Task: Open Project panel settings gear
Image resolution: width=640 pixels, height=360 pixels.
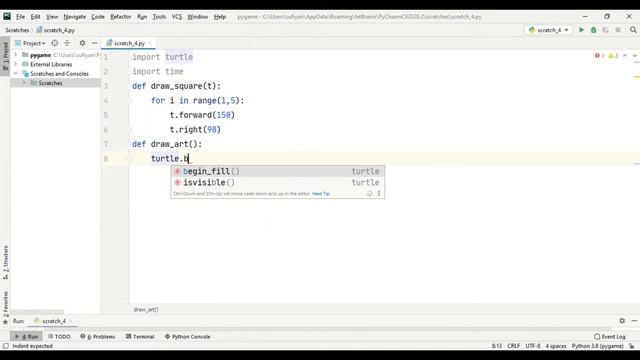Action: (x=82, y=43)
